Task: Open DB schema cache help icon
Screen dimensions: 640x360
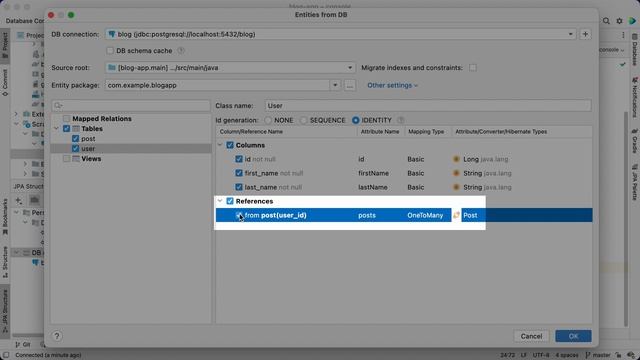Action: [181, 51]
